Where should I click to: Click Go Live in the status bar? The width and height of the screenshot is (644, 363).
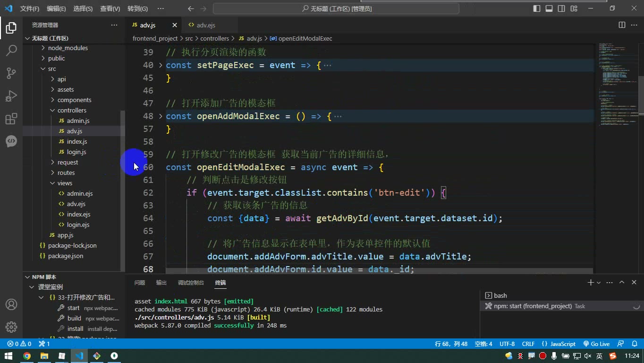coord(596,344)
